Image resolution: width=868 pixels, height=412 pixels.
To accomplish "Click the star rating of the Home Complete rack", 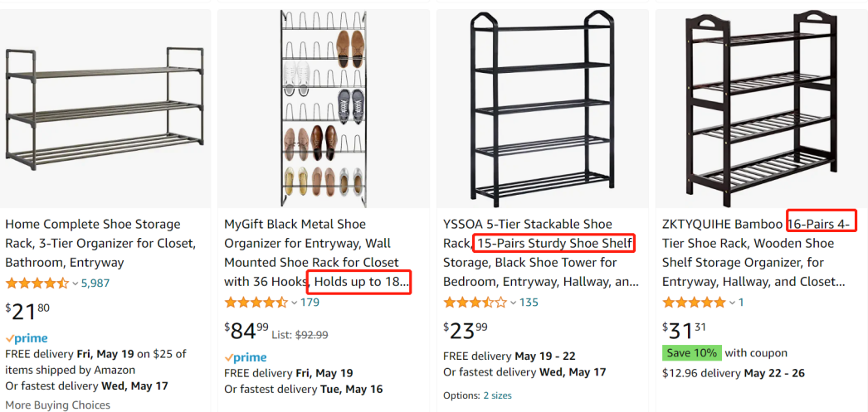I will pos(37,284).
